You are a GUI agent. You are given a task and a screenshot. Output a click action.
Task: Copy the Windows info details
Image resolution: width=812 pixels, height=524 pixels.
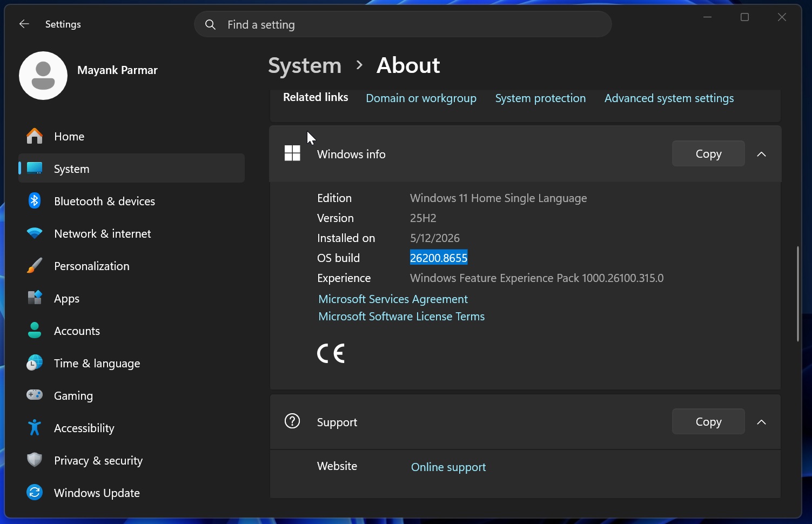(708, 154)
